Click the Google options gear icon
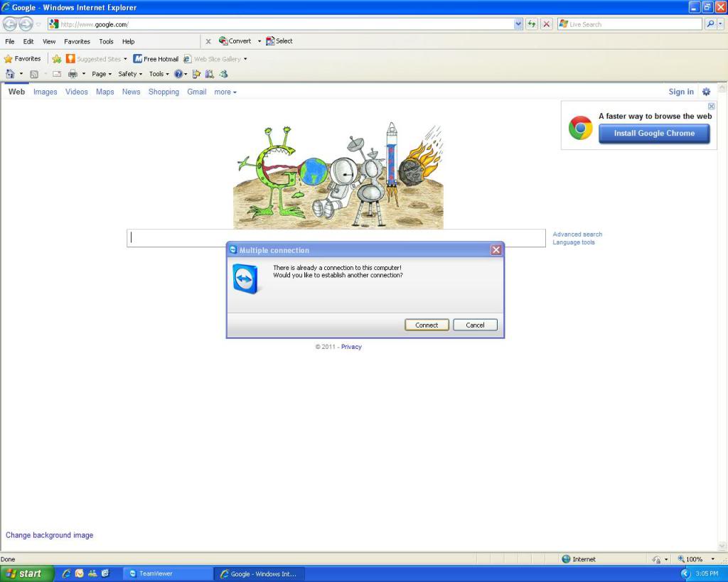The image size is (728, 582). click(706, 92)
